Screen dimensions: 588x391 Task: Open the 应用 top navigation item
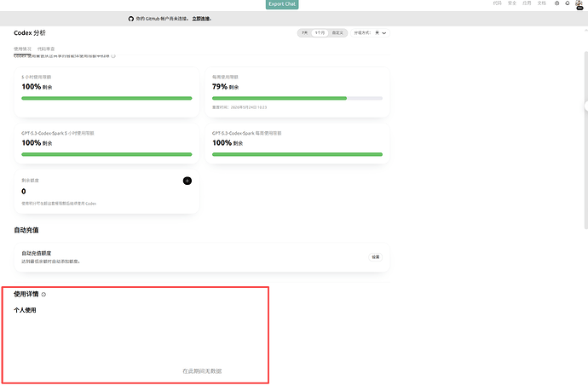tap(527, 3)
